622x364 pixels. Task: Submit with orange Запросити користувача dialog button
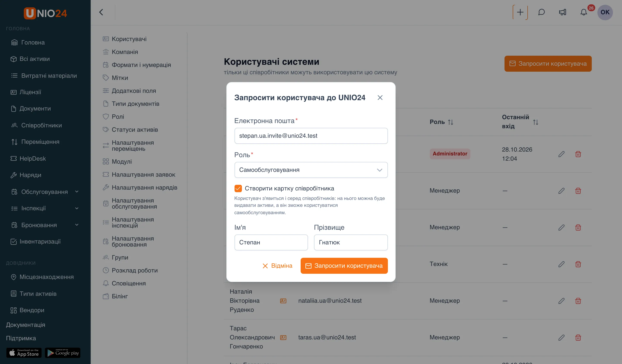point(344,266)
